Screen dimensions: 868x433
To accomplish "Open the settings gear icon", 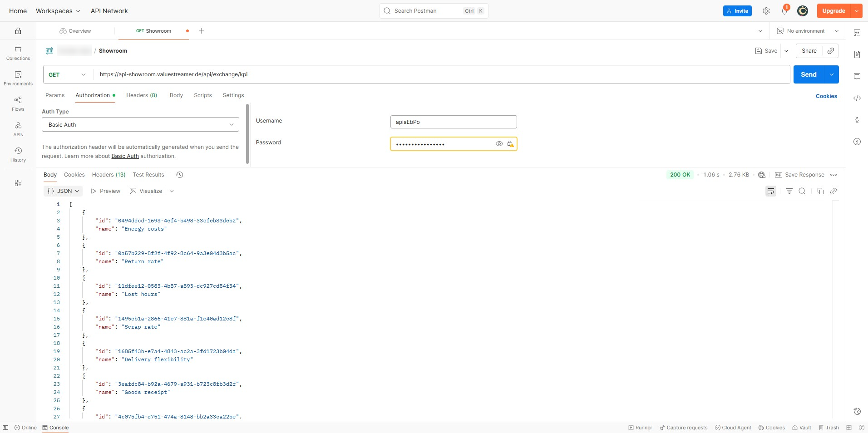I will coord(766,11).
